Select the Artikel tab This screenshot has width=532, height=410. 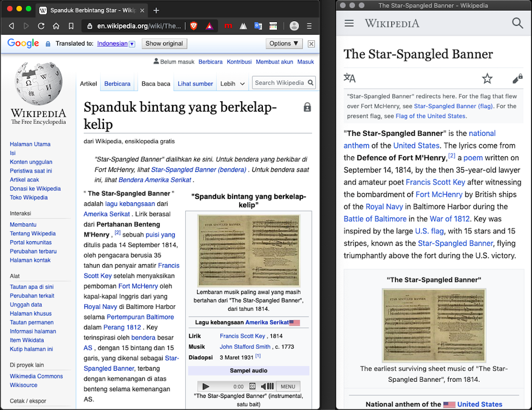[x=88, y=84]
